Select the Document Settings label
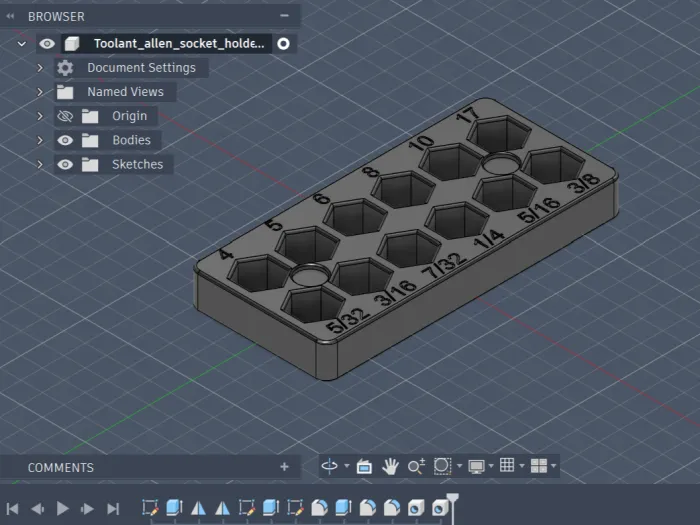The width and height of the screenshot is (700, 525). pos(142,68)
